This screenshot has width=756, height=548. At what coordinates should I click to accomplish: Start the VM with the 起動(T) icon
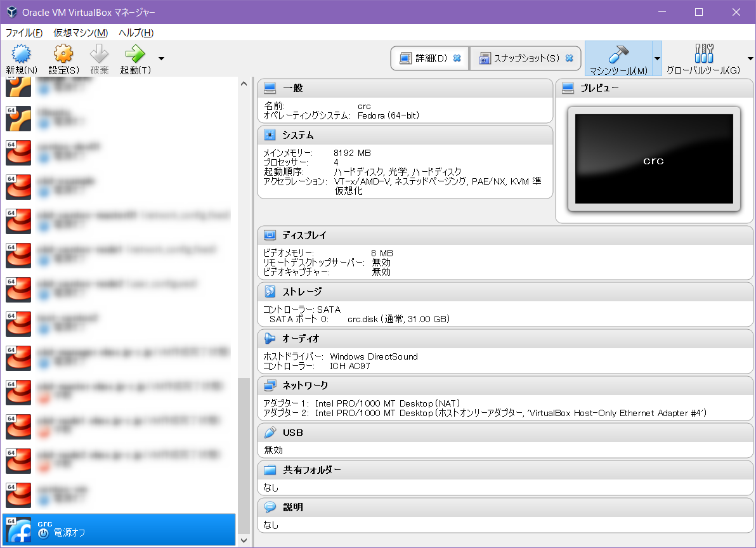point(135,55)
